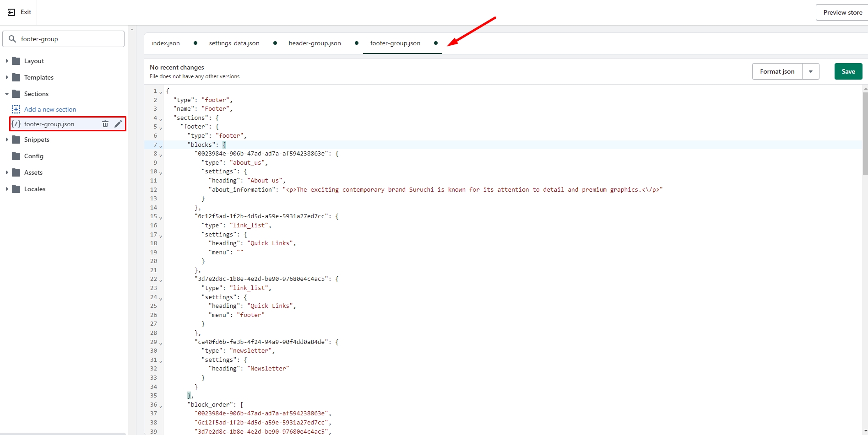The height and width of the screenshot is (435, 868).
Task: Click the green Save button
Action: (848, 71)
